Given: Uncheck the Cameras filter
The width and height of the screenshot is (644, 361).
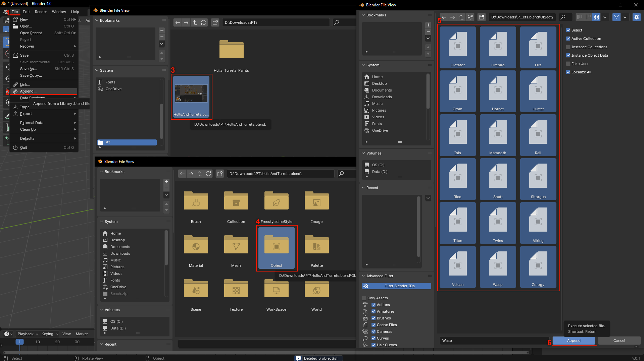Looking at the screenshot, I should 374,332.
